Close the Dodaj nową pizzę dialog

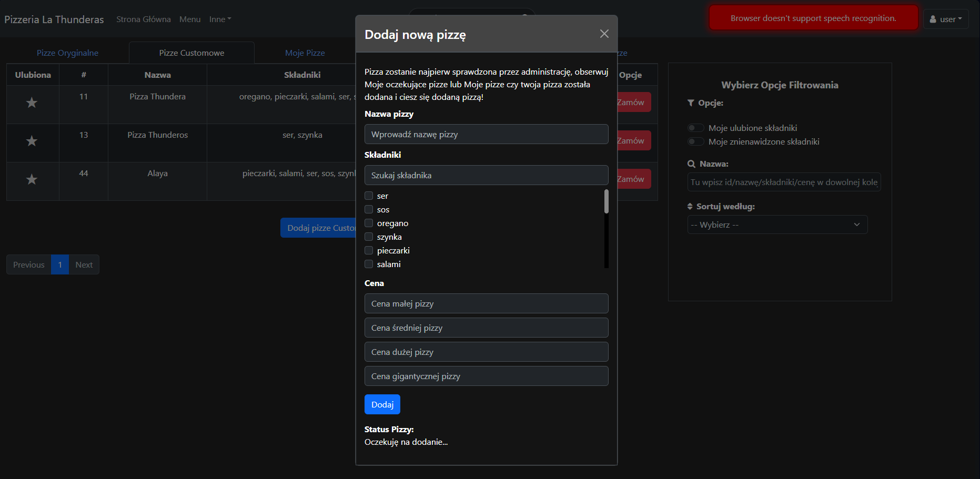coord(604,34)
